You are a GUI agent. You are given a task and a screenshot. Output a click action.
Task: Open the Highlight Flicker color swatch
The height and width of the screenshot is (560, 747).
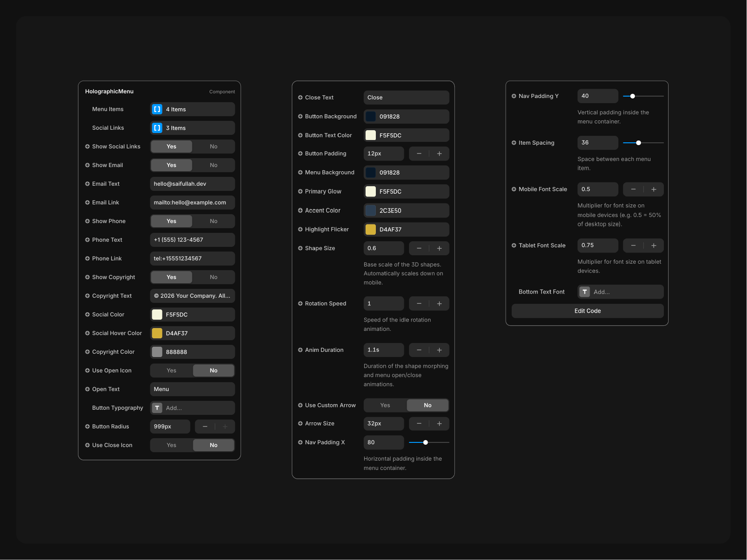[x=371, y=230]
